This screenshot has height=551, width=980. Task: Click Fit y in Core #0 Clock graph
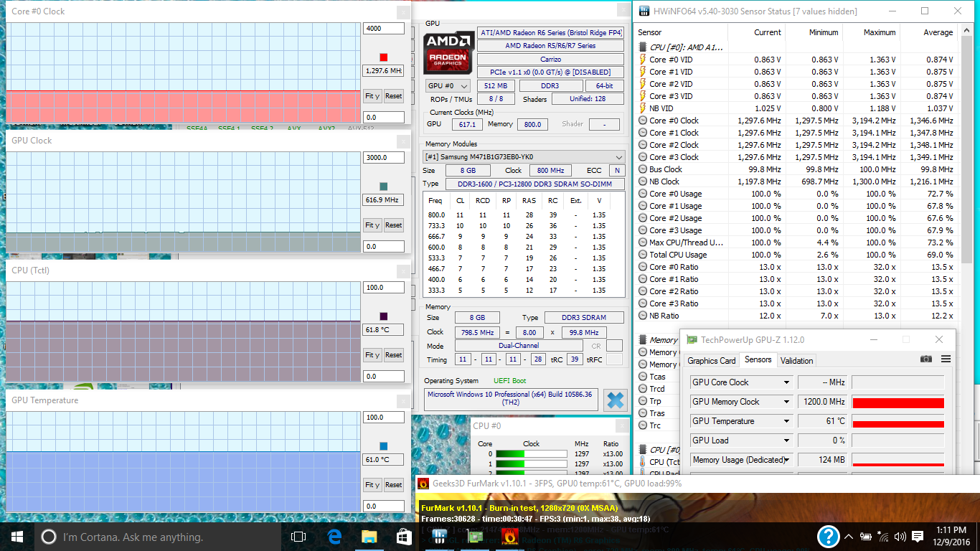[x=372, y=96]
